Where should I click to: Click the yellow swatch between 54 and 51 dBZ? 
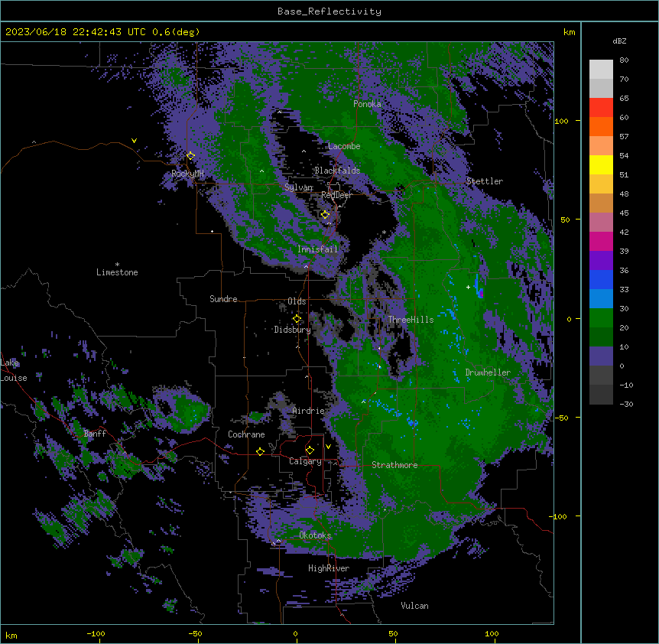tap(601, 164)
